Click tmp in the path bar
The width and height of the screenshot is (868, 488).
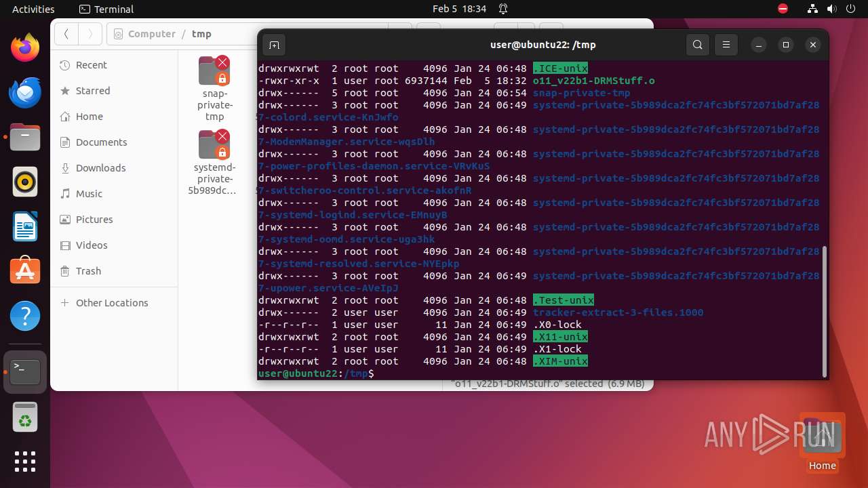click(201, 34)
